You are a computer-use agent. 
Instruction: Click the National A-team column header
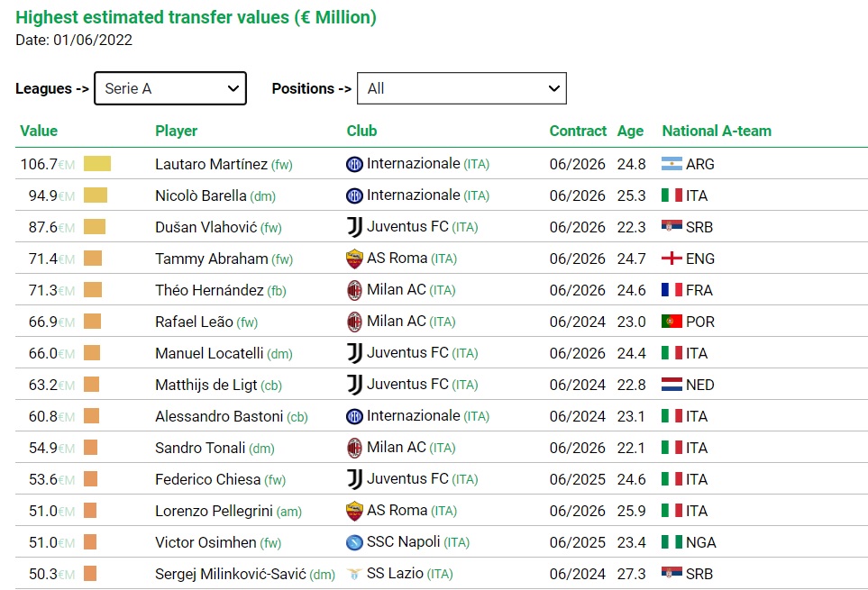[x=717, y=131]
